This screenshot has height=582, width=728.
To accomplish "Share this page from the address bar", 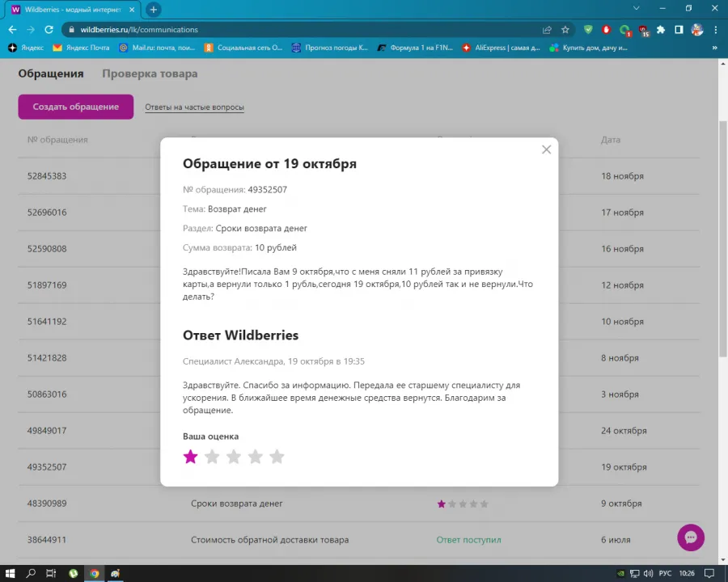I will (547, 30).
